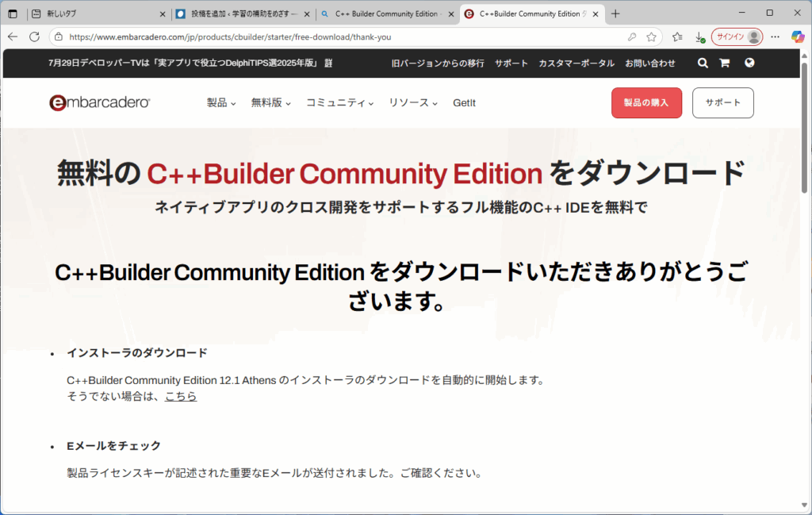This screenshot has height=515, width=812.
Task: Open the GetIt menu item
Action: (x=464, y=102)
